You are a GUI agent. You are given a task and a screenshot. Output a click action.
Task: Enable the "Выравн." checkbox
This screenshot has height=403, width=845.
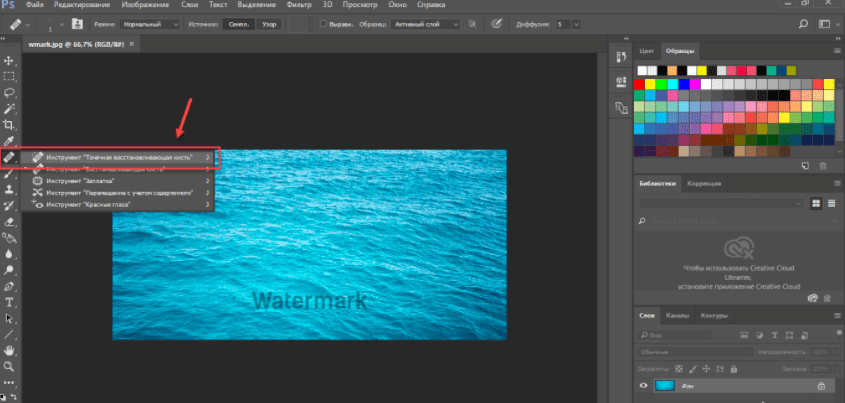[324, 22]
